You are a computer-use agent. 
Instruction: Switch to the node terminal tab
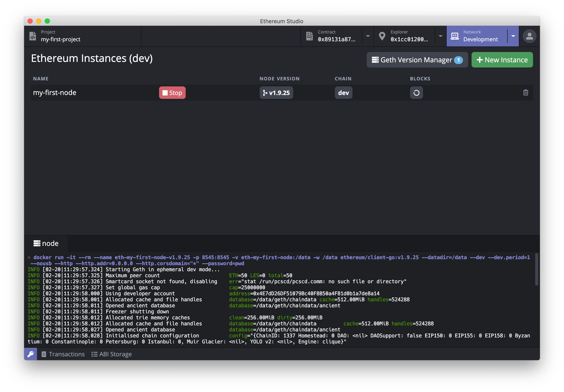coord(46,243)
